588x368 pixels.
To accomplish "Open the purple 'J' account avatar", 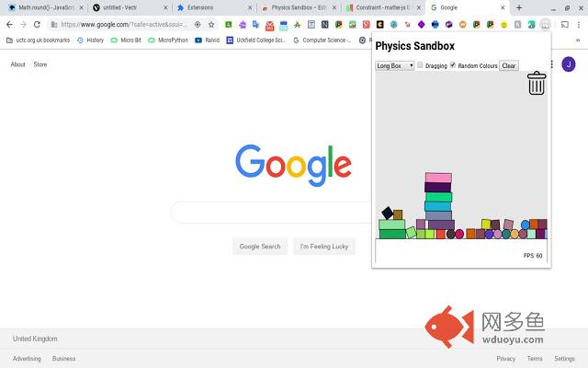I will point(569,64).
